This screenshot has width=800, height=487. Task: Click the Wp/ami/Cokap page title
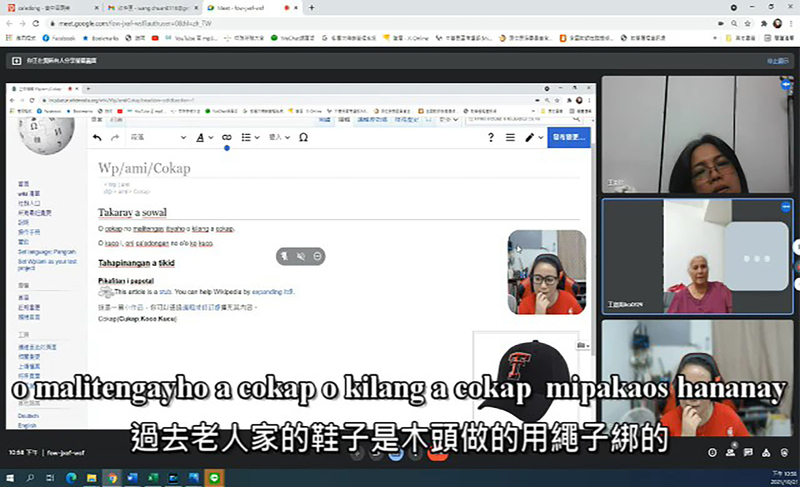pos(144,168)
